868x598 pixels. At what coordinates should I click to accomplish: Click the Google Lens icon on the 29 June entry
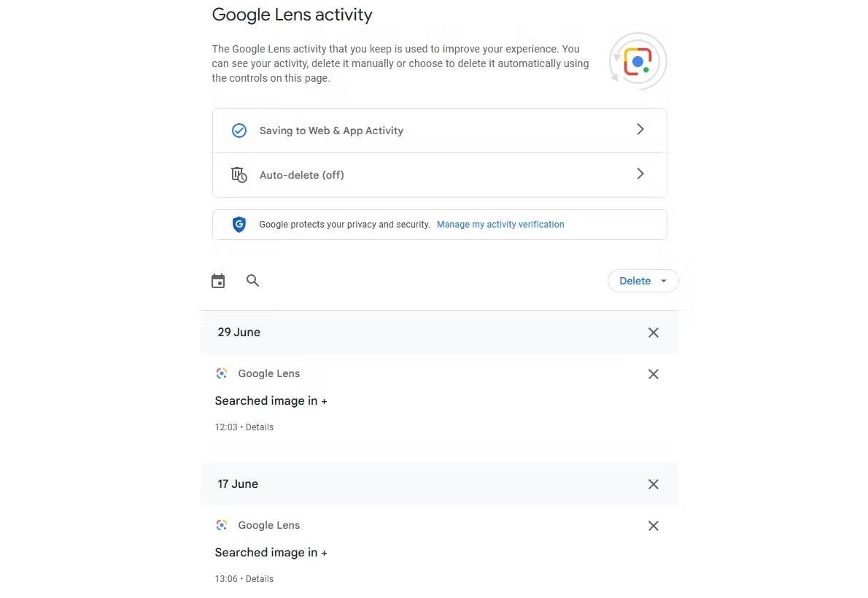pyautogui.click(x=221, y=373)
